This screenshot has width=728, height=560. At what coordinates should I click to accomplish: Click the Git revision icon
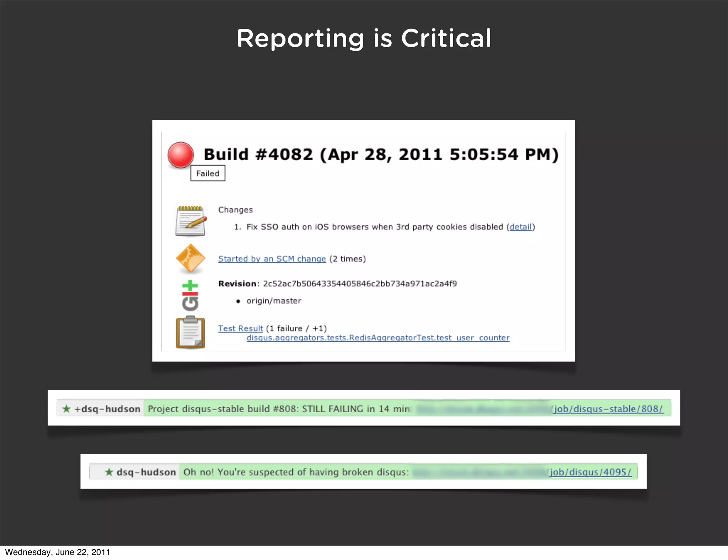tap(190, 296)
